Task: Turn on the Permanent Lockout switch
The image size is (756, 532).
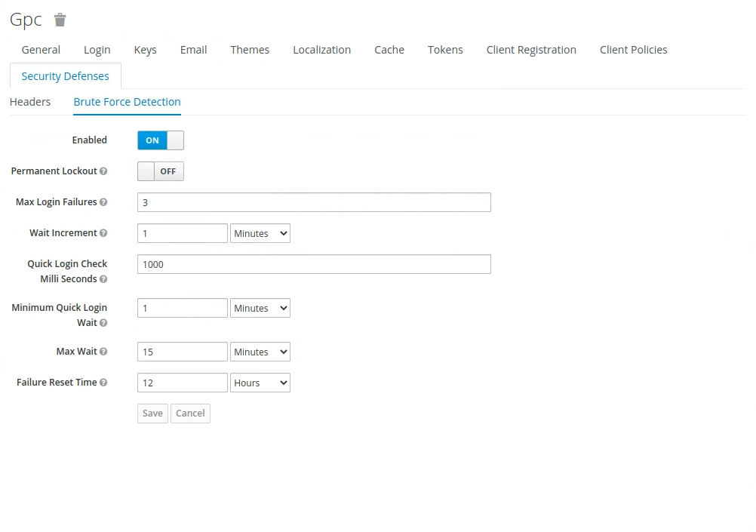Action: (x=160, y=171)
